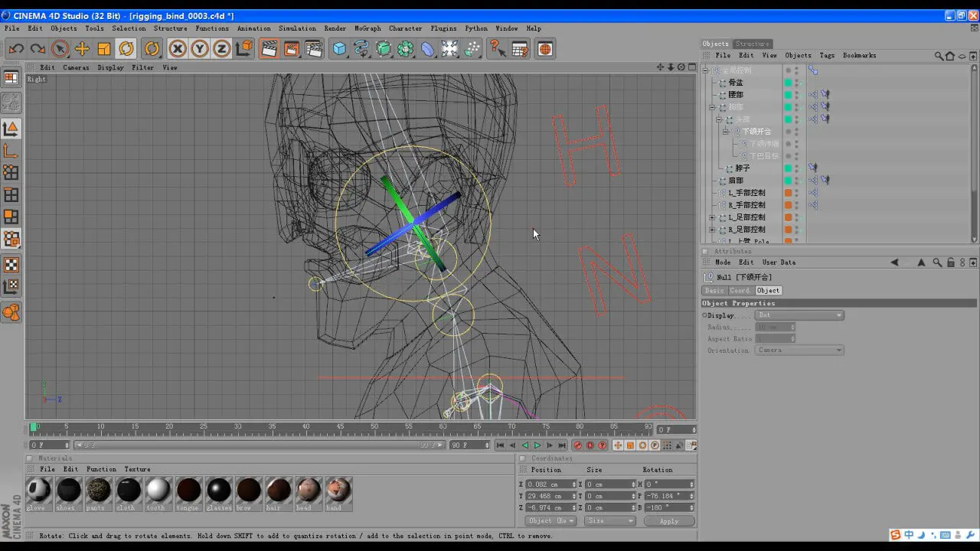Open the Simulation menu
Image resolution: width=980 pixels, height=551 pixels.
pos(297,28)
